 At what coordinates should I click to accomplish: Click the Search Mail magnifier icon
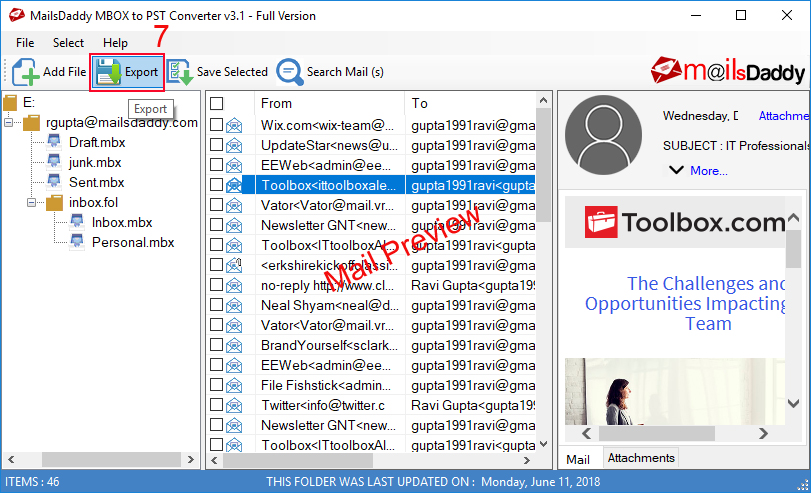pos(290,72)
